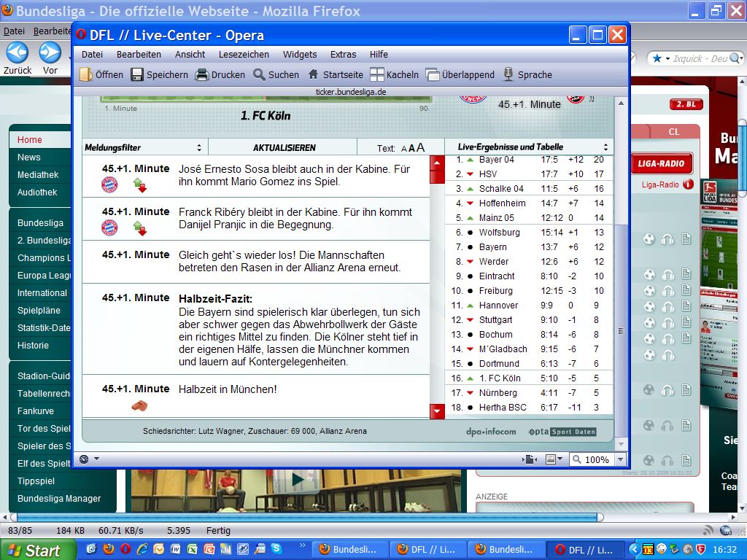Go to Startseite via the house icon
747x560 pixels.
pyautogui.click(x=314, y=74)
